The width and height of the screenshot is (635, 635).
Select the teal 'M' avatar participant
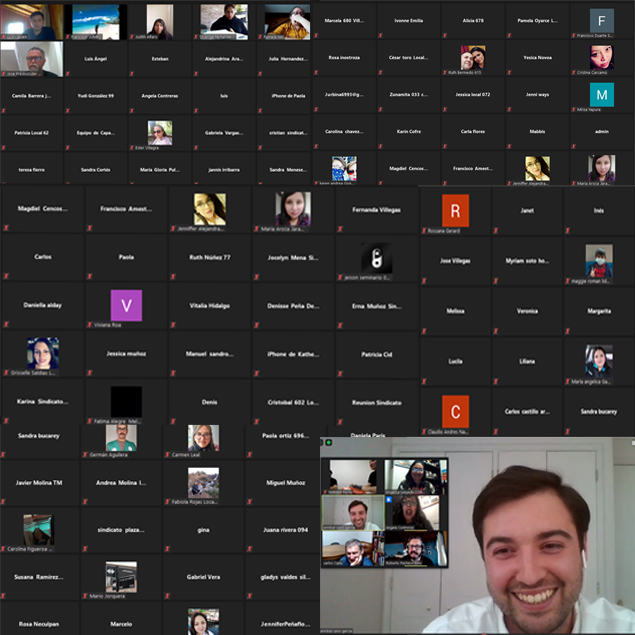(601, 95)
